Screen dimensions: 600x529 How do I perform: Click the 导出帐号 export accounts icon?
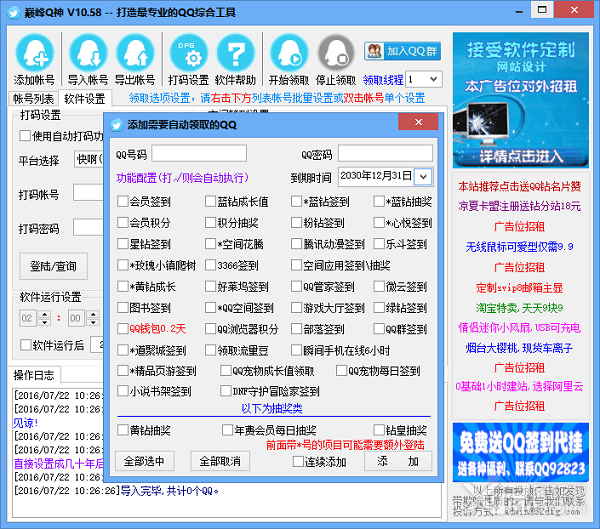[x=135, y=54]
